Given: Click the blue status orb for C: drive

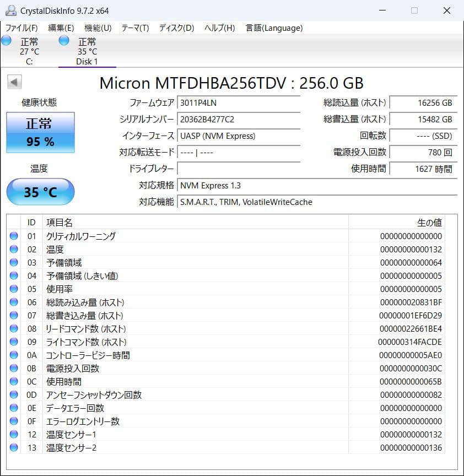Looking at the screenshot, I should (x=7, y=40).
